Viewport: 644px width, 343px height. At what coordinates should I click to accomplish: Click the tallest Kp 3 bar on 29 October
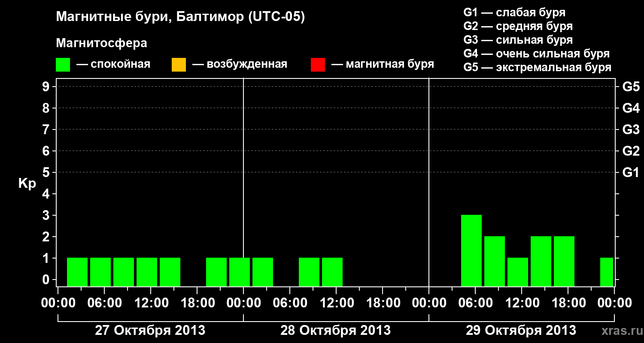(471, 250)
